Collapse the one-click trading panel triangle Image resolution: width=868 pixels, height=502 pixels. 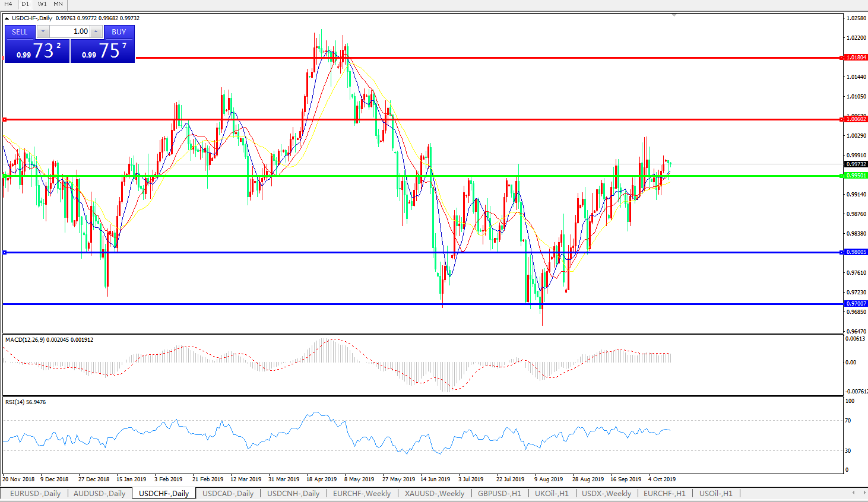coord(7,18)
